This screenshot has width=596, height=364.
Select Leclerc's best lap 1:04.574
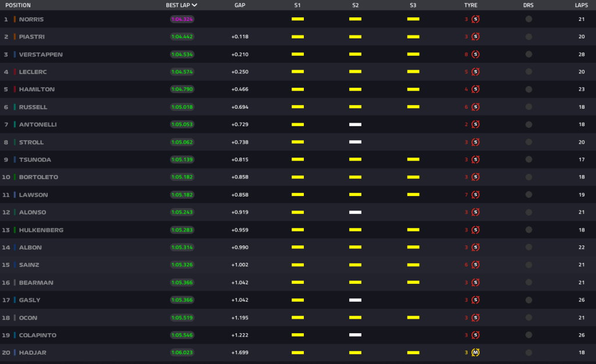[182, 72]
